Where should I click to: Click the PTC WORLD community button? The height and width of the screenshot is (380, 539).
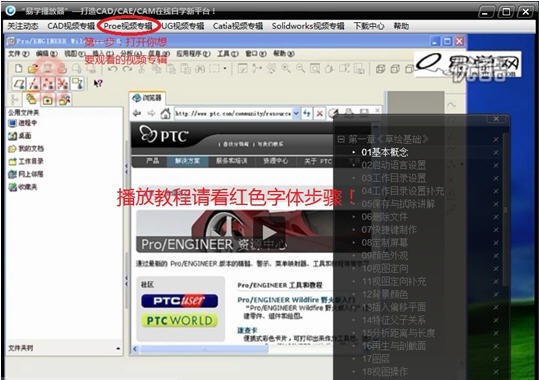pos(179,321)
